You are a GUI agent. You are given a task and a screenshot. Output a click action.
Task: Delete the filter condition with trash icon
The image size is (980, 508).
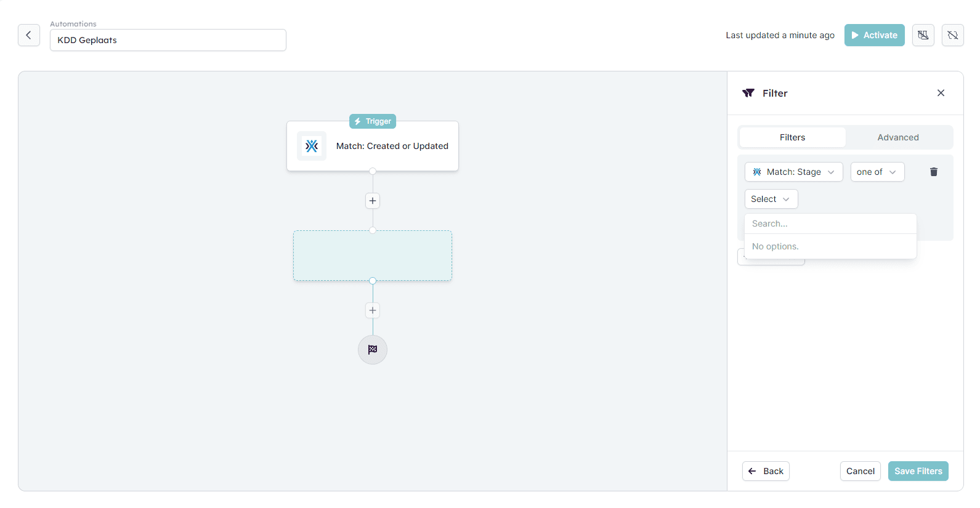[934, 172]
